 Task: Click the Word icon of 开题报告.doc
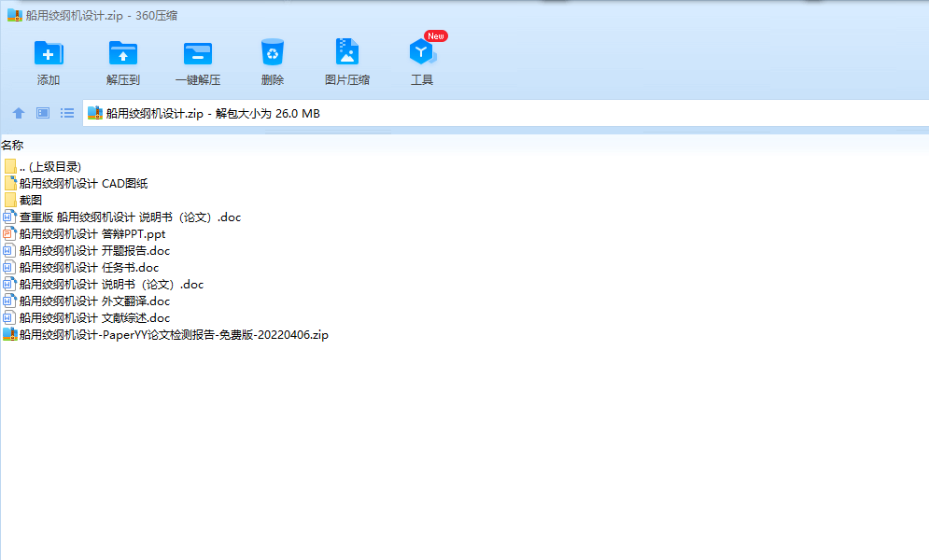[9, 250]
